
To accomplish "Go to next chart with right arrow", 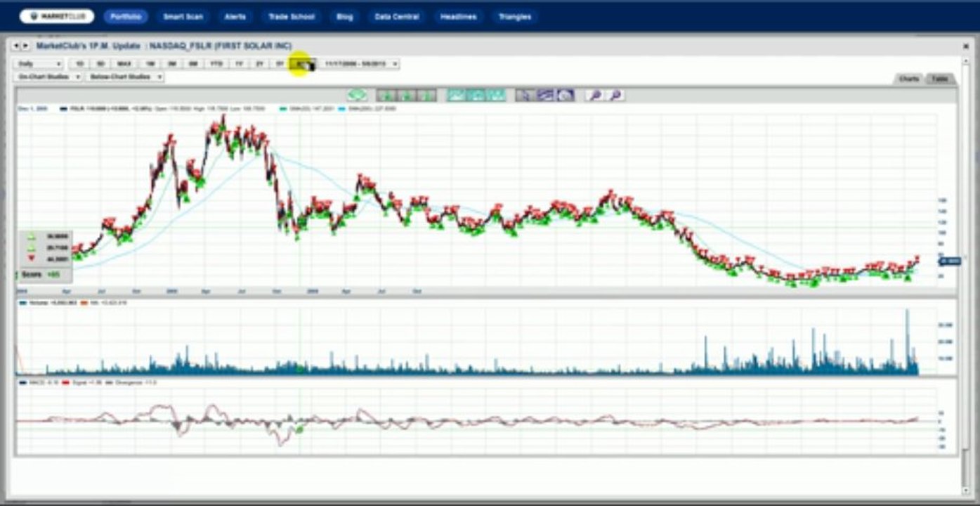I will coord(26,46).
